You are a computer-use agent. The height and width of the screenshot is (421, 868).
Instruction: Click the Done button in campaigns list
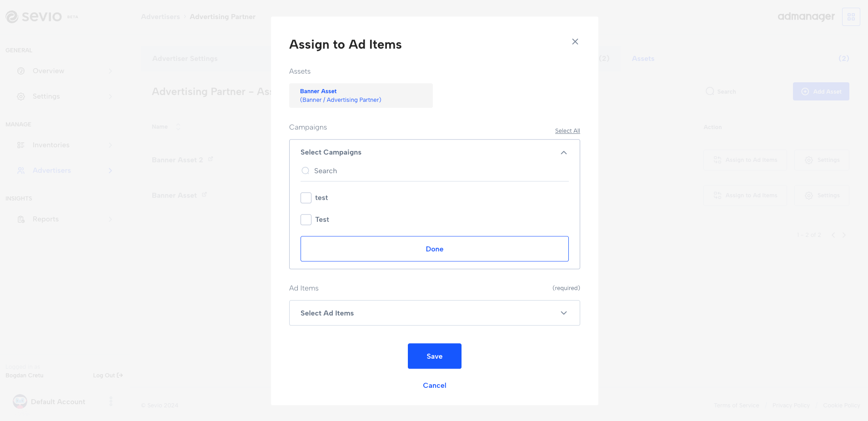[434, 249]
